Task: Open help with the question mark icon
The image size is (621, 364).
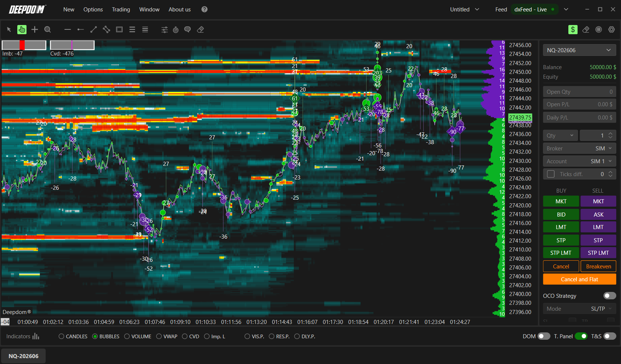Action: (x=204, y=10)
